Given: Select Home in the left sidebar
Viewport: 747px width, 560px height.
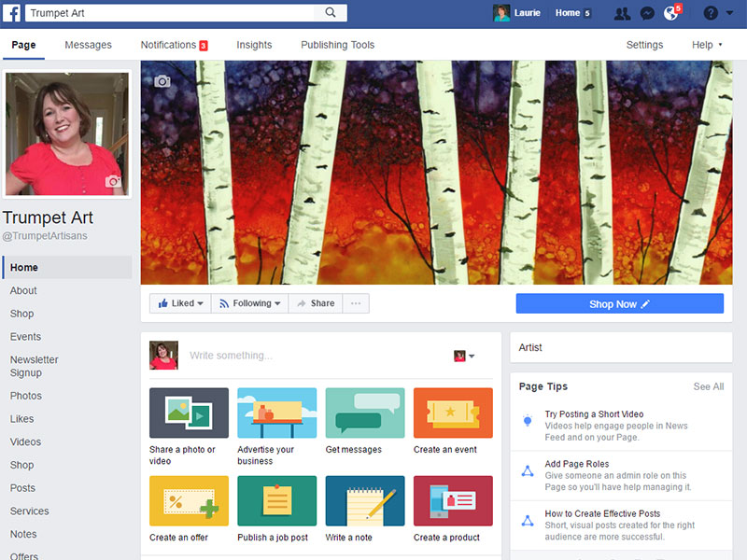Looking at the screenshot, I should click(66, 268).
